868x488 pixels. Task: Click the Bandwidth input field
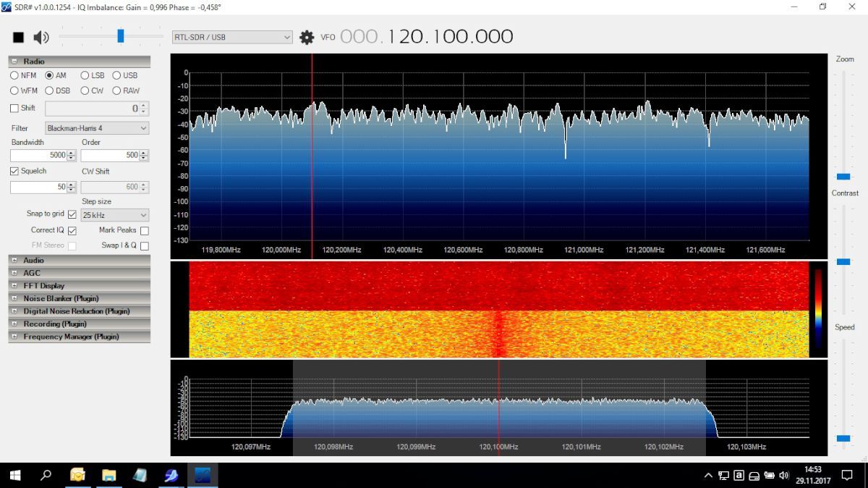pos(38,156)
